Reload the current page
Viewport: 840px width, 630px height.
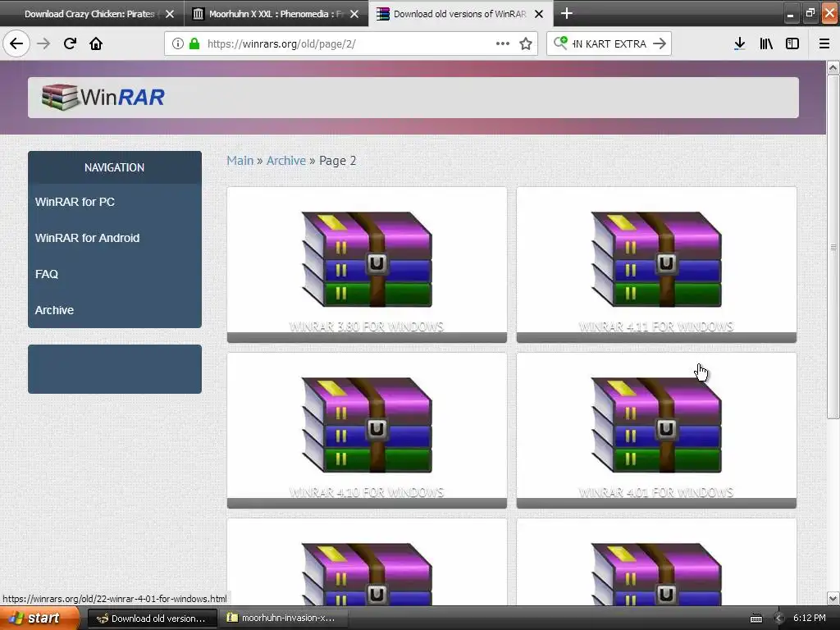70,43
